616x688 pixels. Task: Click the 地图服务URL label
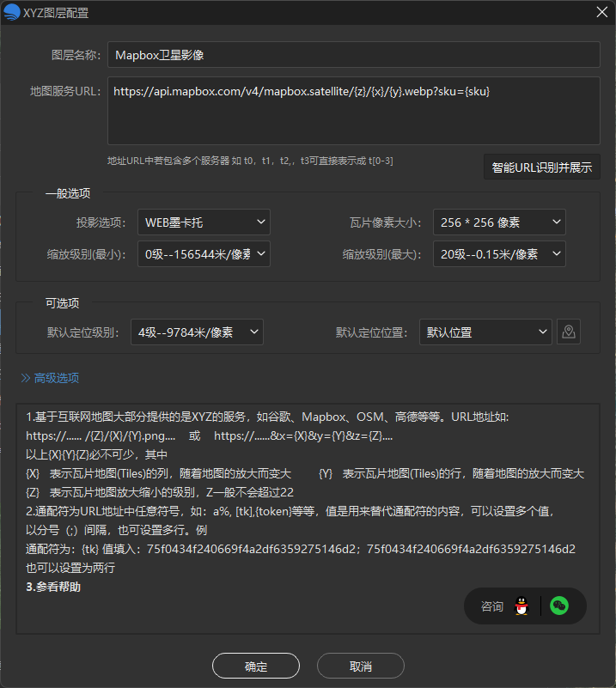tap(65, 91)
